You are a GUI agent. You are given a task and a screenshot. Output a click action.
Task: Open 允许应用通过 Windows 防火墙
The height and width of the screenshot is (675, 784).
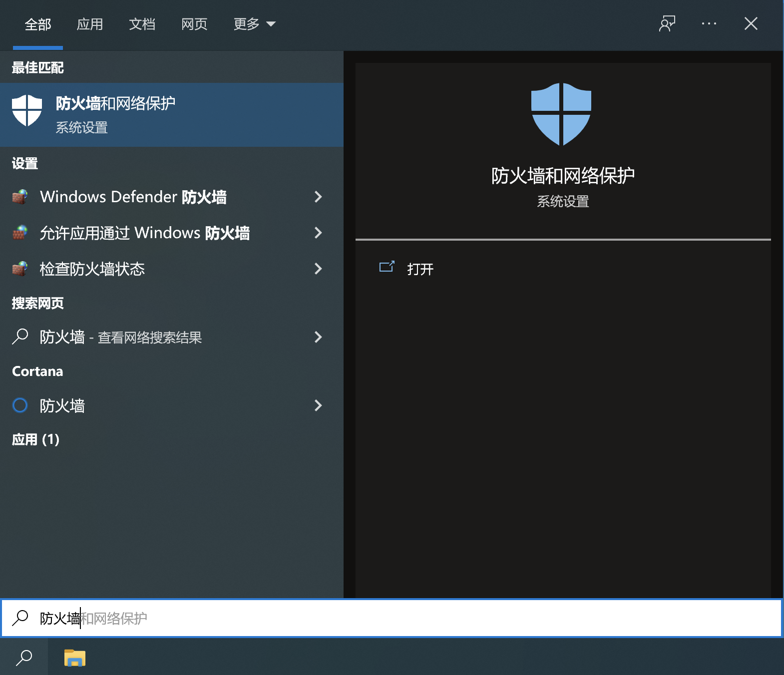click(172, 233)
